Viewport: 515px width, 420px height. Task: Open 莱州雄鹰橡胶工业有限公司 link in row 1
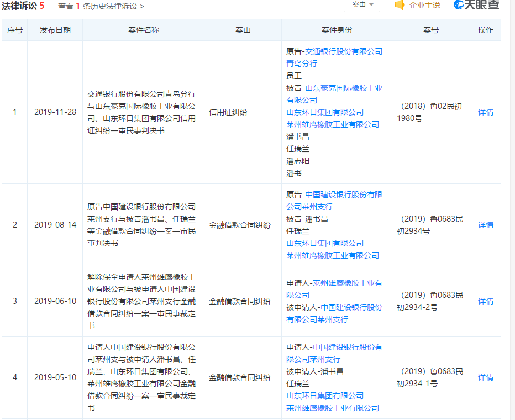(333, 124)
